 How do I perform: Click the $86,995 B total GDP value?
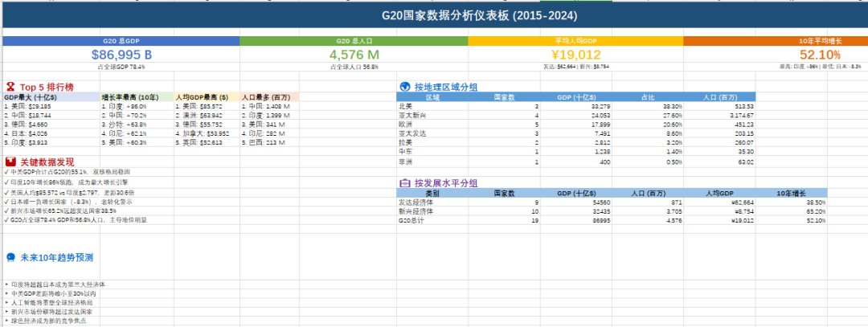coord(121,54)
